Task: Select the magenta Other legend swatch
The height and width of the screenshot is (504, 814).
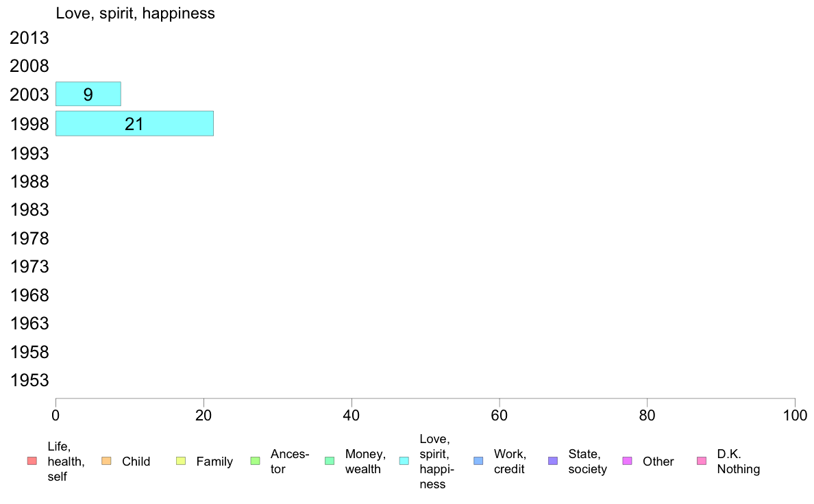Action: pos(627,461)
